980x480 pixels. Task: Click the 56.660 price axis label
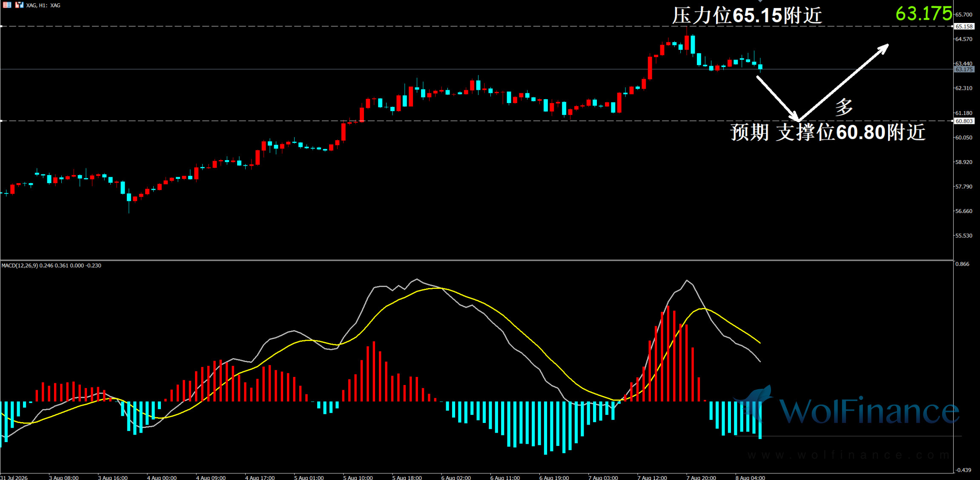pos(964,211)
